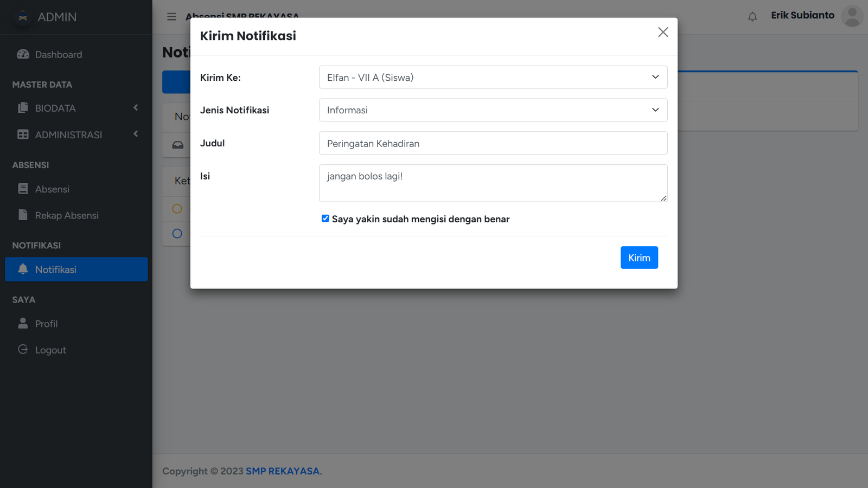
Task: Click the user avatar icon
Action: [852, 16]
